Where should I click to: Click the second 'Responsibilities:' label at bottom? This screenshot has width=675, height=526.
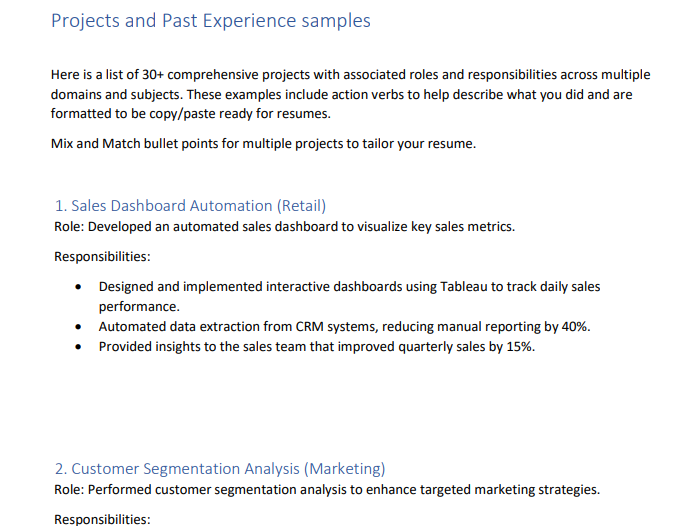click(101, 519)
